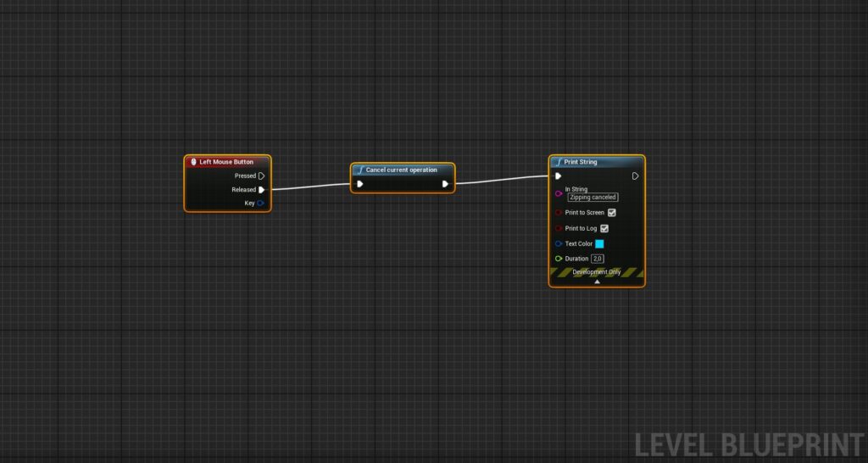Click the In String input pin
868x463 pixels.
coord(559,193)
